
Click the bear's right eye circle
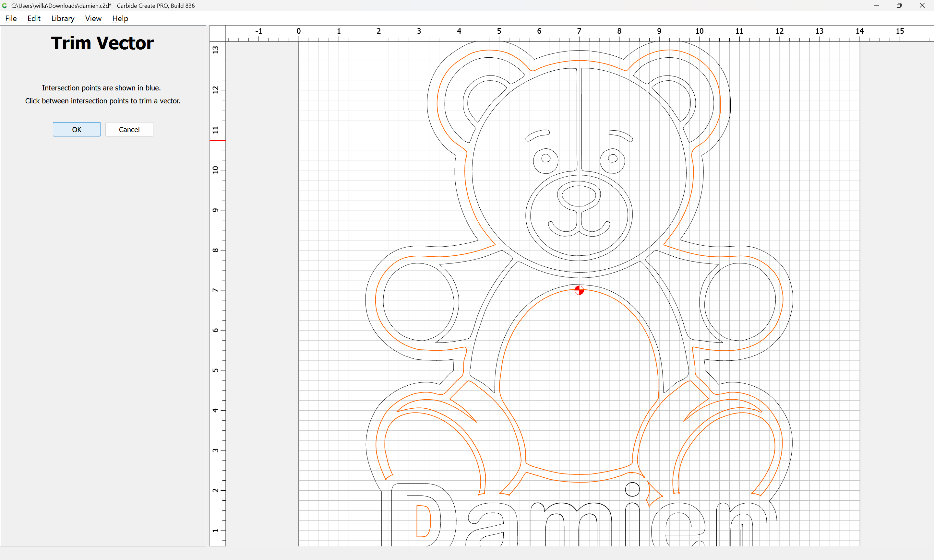point(612,158)
